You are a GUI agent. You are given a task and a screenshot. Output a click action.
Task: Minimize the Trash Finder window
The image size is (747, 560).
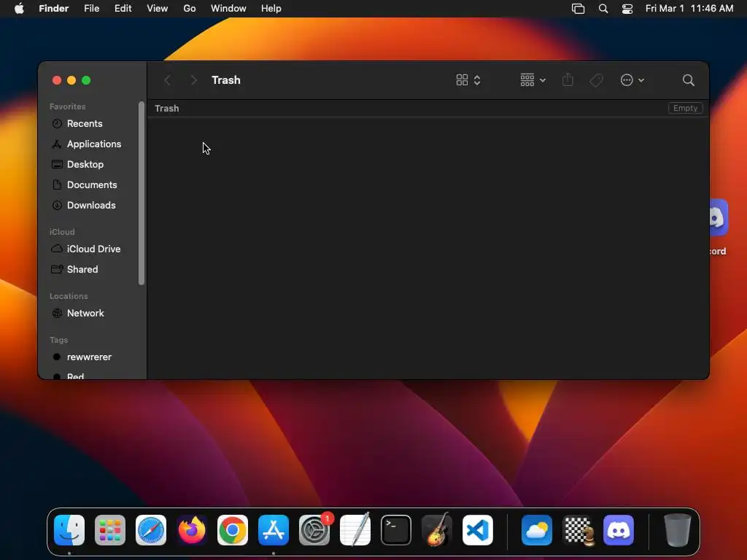71,80
